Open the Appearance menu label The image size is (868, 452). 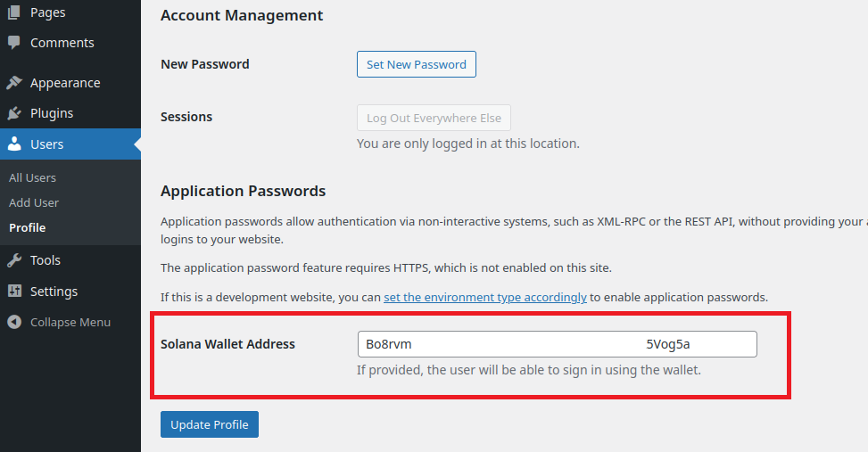(65, 83)
